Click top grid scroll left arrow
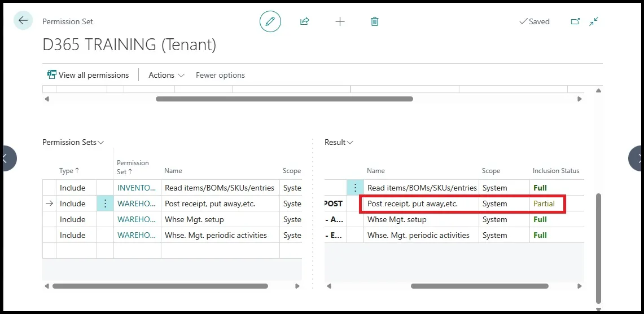 (46, 99)
